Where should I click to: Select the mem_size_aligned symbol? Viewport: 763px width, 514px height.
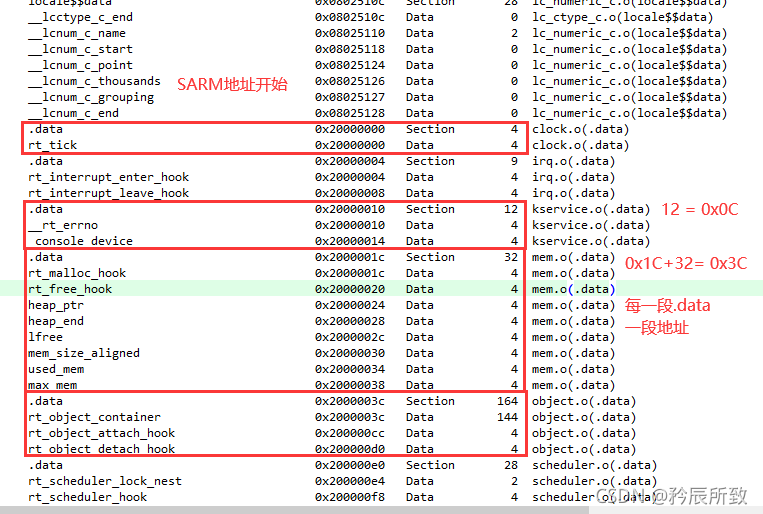point(84,353)
